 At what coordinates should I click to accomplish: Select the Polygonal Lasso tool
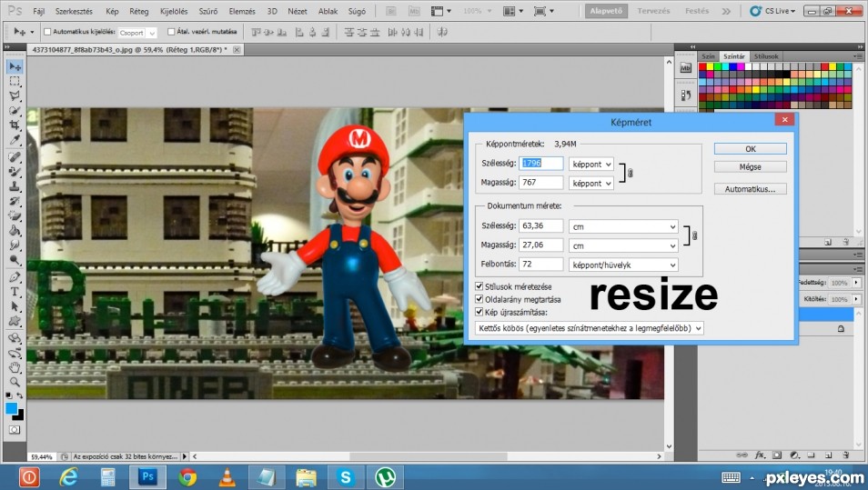(x=15, y=95)
